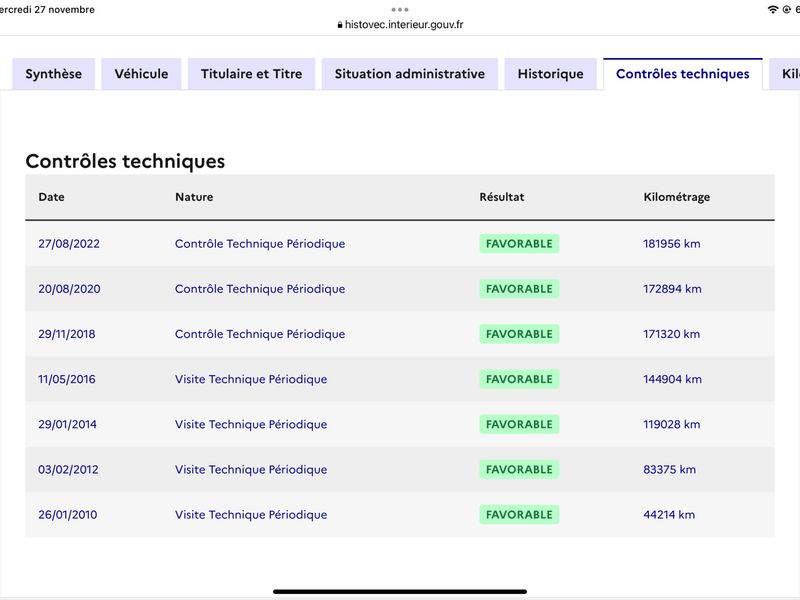This screenshot has height=600, width=800.
Task: Open the Synthèse tab
Action: 54,74
